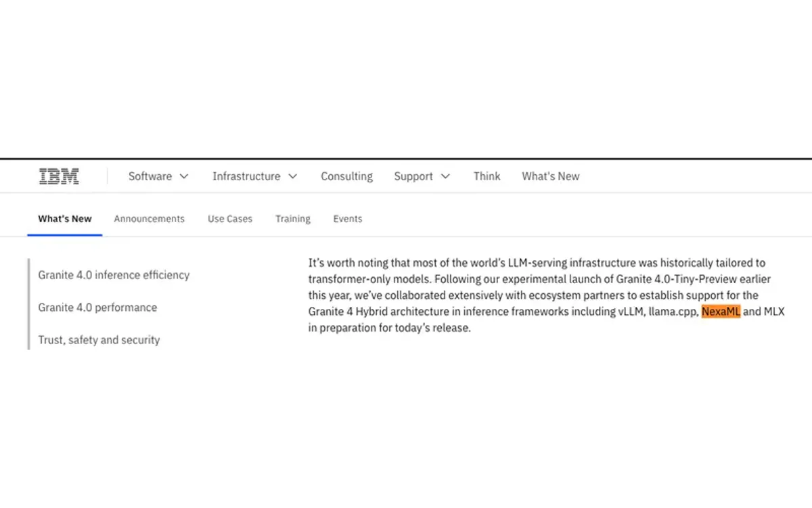Expand the Software dropdown chevron

click(x=183, y=176)
